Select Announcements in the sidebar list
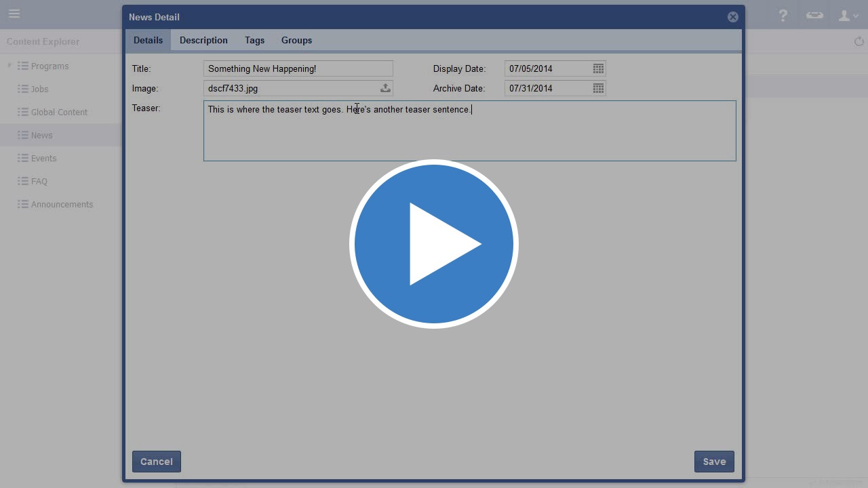The width and height of the screenshot is (868, 488). [x=62, y=204]
